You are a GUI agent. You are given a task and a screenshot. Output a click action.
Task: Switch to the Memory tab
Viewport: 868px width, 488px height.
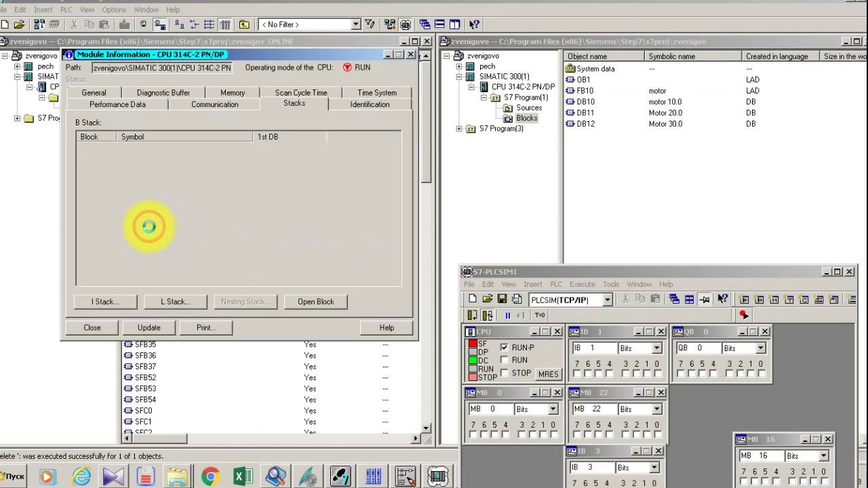pyautogui.click(x=233, y=93)
